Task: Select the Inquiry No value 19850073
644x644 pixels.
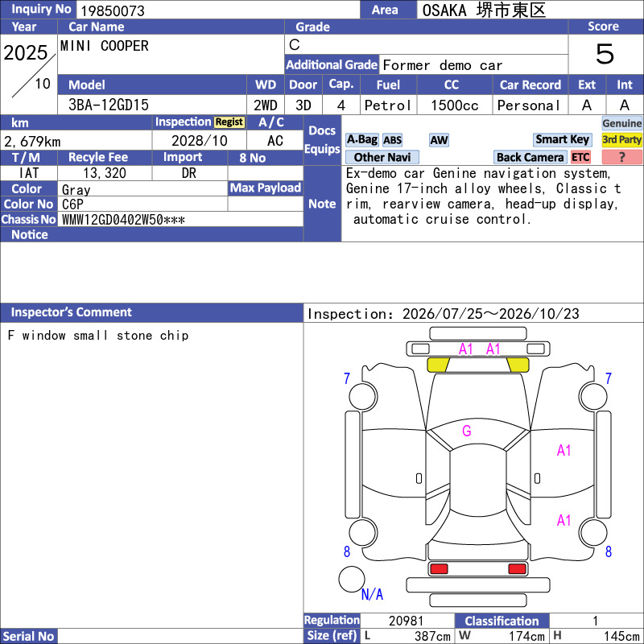Action: pyautogui.click(x=113, y=10)
